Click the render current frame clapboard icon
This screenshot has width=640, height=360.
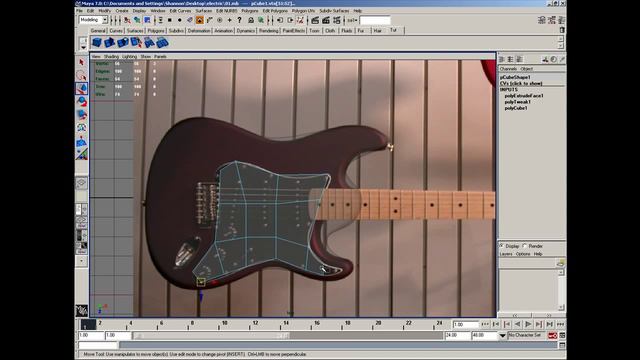point(315,20)
